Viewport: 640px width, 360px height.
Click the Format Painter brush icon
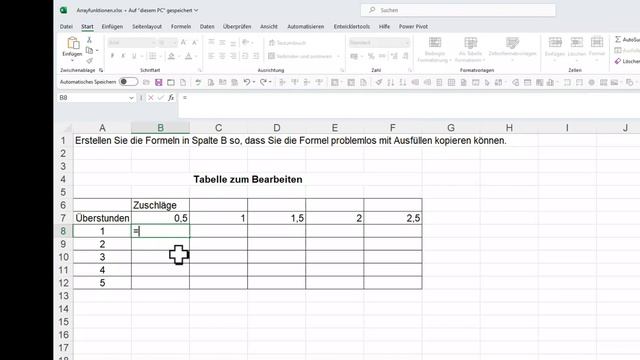[89, 61]
